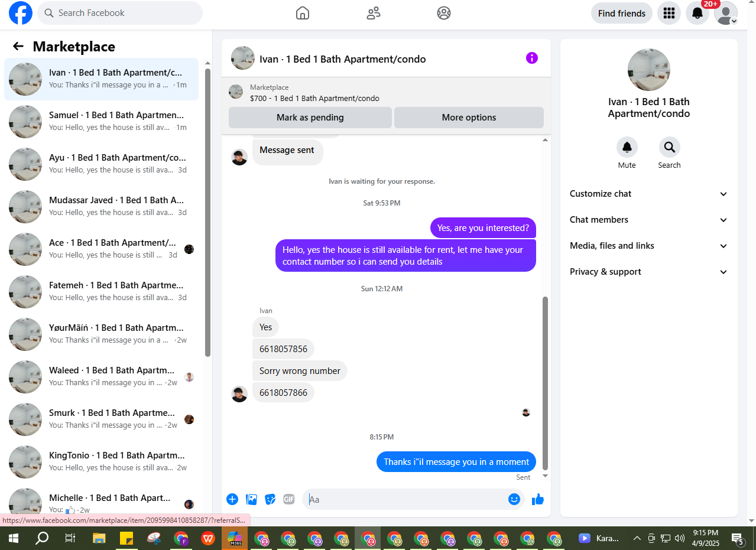
Task: Expand Media, files and links section
Action: [x=648, y=246]
